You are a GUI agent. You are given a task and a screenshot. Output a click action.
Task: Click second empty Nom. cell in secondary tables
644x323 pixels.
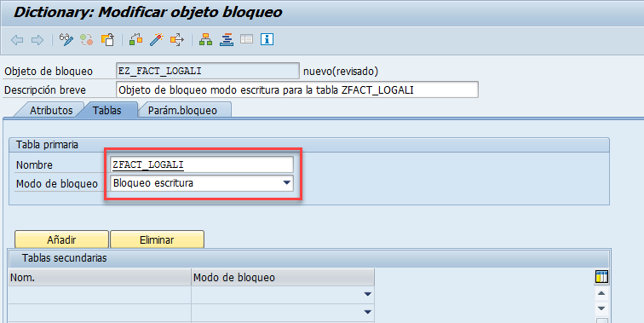pyautogui.click(x=100, y=313)
